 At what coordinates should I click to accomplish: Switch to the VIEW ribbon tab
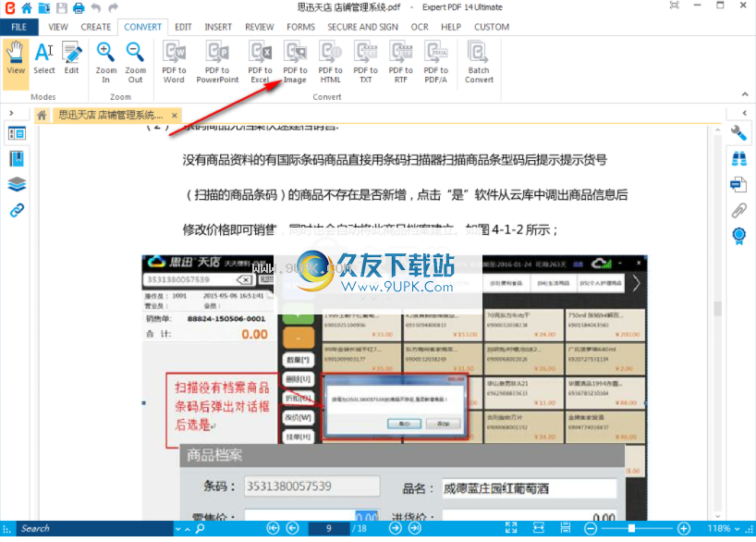pos(58,27)
